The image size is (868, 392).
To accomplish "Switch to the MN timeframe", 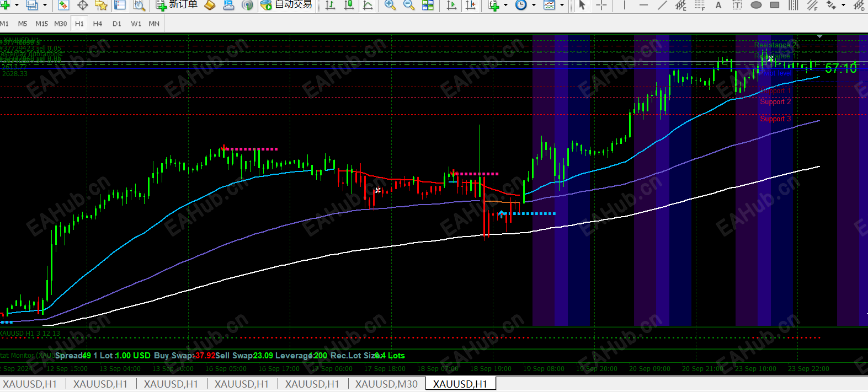I will click(154, 24).
